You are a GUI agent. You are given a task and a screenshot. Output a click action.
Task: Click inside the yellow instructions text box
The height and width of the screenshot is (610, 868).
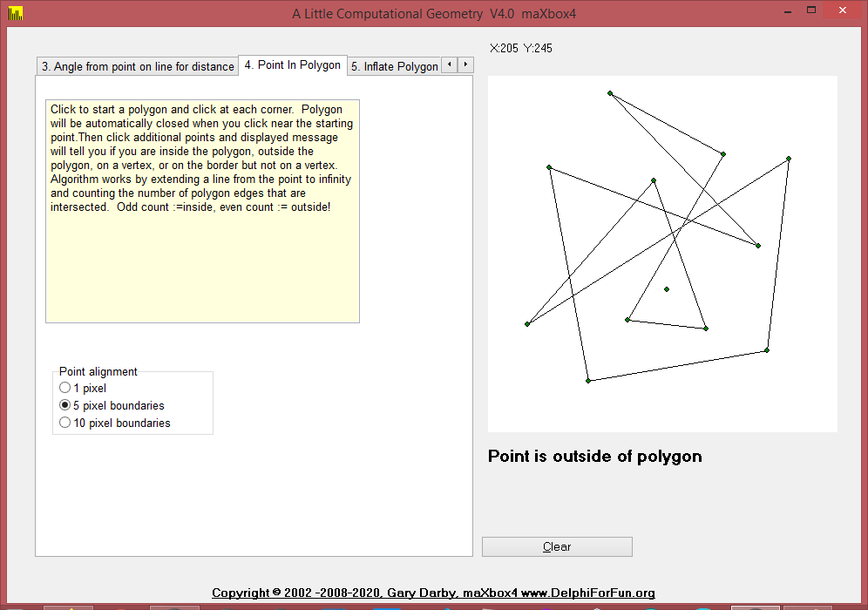202,261
